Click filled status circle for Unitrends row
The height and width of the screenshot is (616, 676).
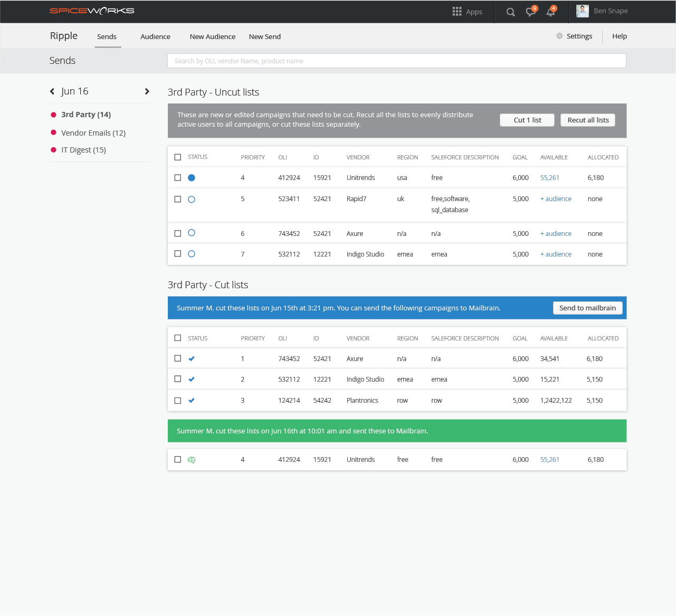[x=192, y=178]
